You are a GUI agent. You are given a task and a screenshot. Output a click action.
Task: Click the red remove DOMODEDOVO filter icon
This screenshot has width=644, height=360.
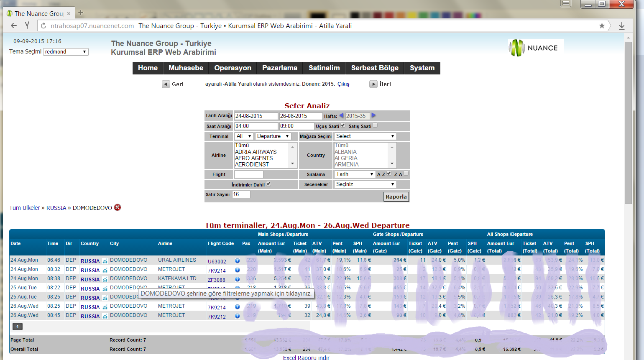(x=118, y=207)
